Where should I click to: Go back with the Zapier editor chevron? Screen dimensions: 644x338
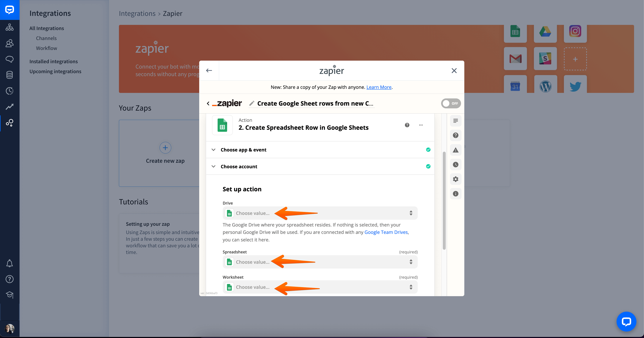(208, 103)
